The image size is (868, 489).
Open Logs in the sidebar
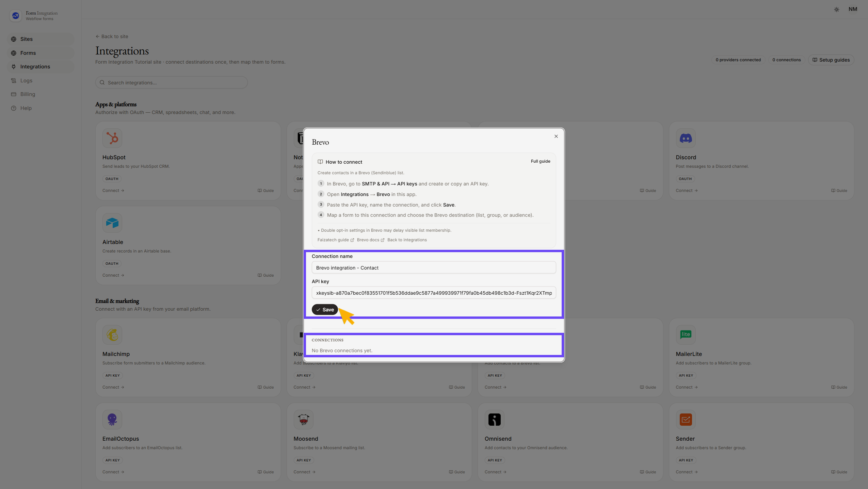pos(41,81)
